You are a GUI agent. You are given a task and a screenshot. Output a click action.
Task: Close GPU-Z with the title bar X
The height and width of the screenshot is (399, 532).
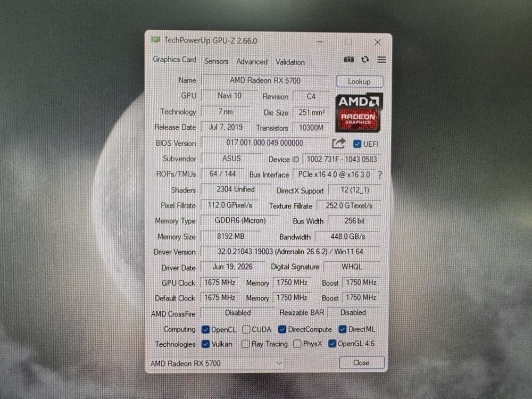[x=377, y=42]
